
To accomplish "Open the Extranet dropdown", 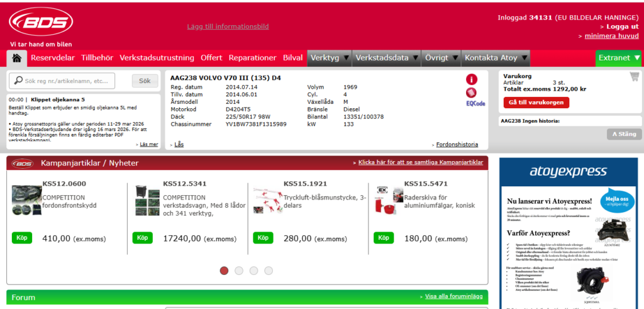I will (618, 58).
